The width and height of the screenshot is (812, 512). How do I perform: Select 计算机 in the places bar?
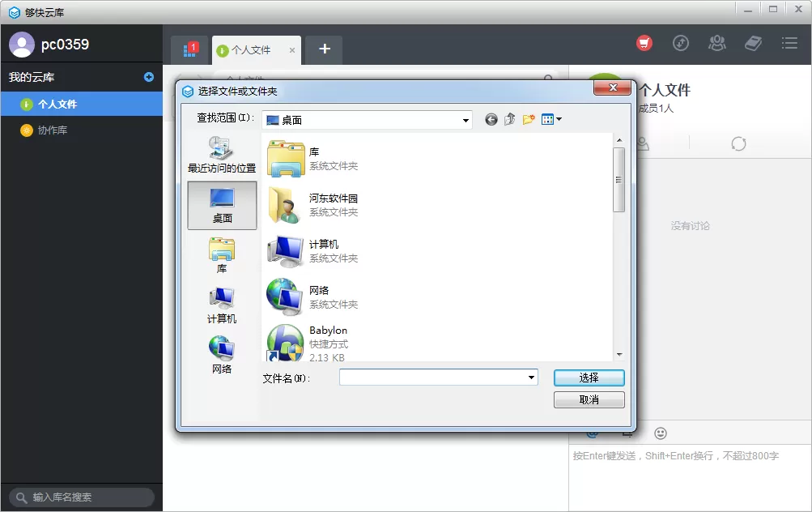pos(222,305)
